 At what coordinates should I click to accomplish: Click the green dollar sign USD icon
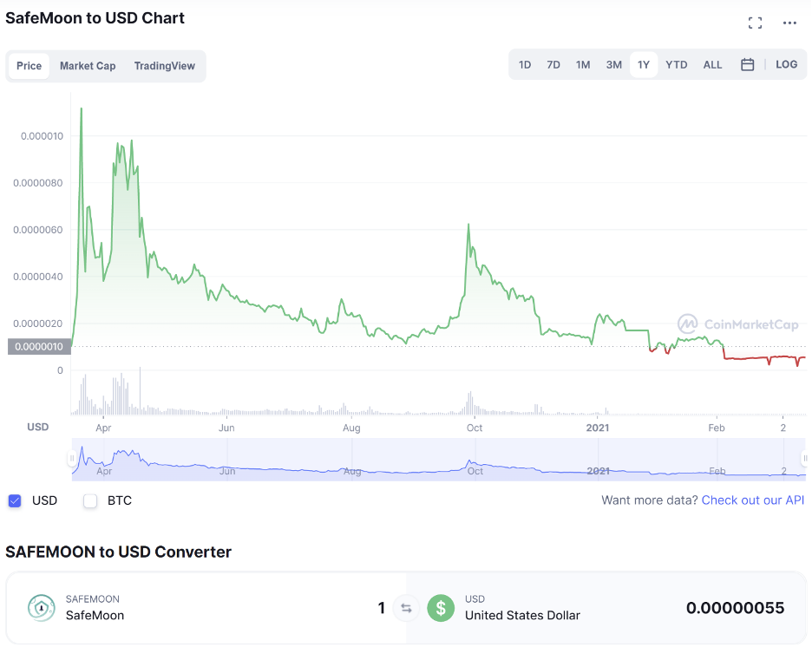[x=441, y=608]
